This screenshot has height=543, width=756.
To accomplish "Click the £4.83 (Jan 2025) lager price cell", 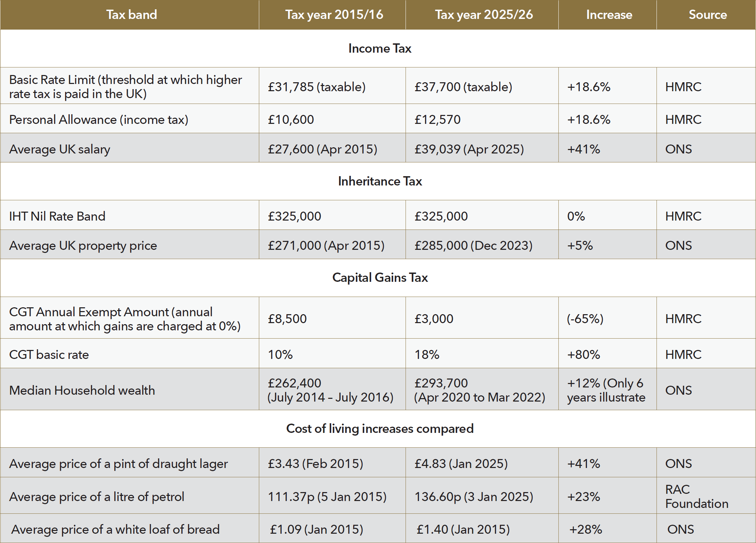I will 461,464.
